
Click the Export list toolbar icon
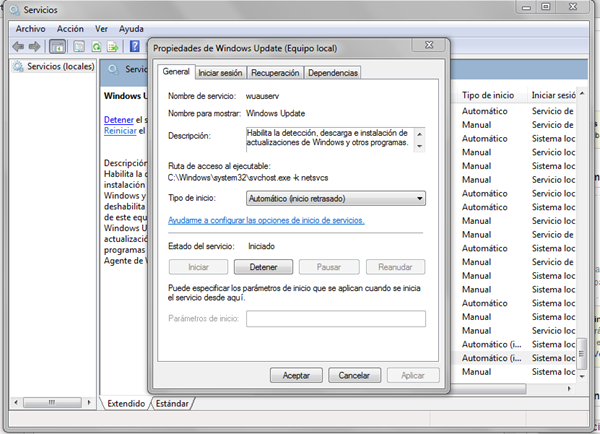113,47
